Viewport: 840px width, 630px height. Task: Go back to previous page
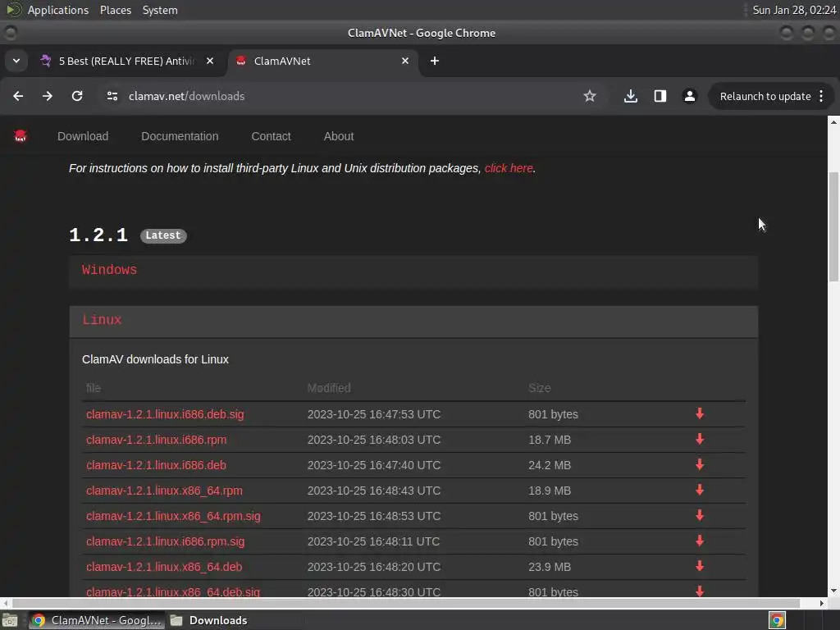(18, 96)
